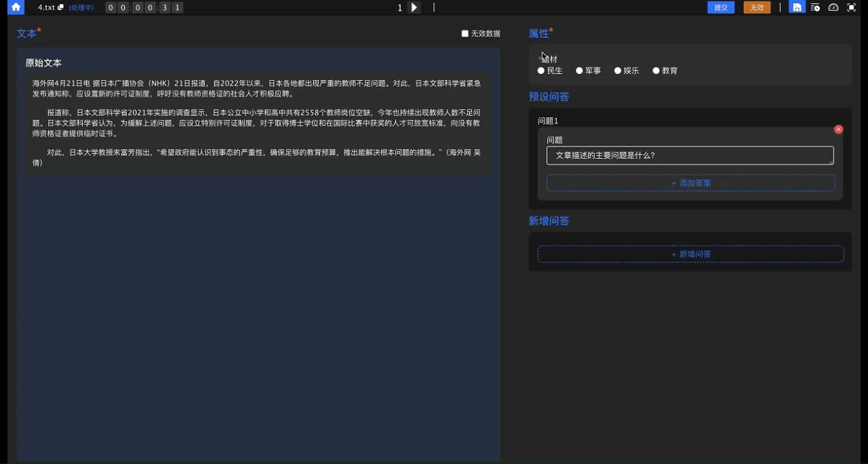Click the elapsed timer display
868x464 pixels.
pyautogui.click(x=144, y=7)
